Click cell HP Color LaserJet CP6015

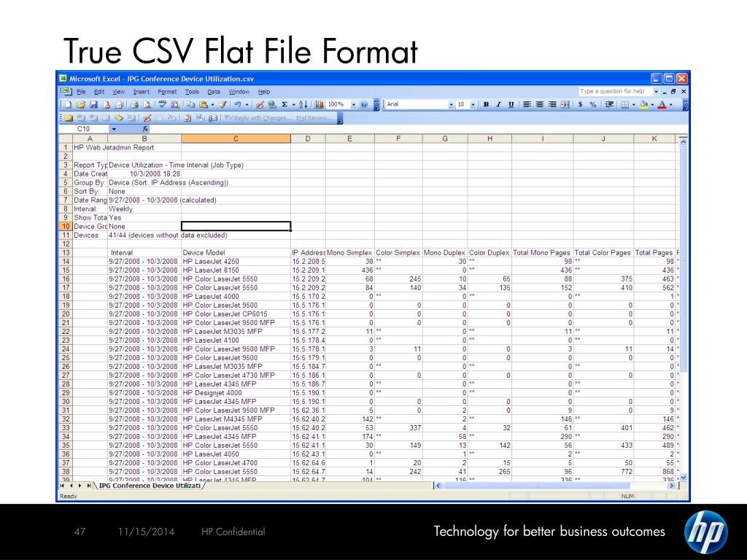[x=236, y=314]
